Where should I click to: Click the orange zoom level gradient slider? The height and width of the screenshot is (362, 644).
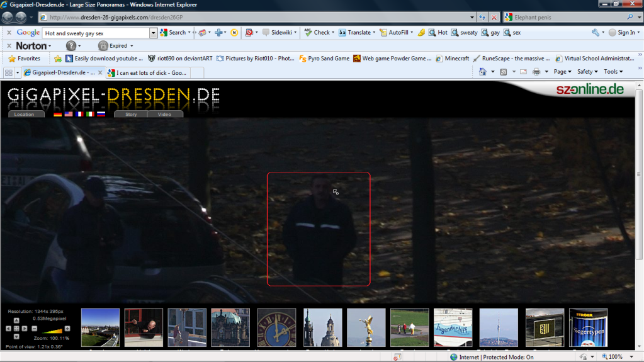pos(51,330)
